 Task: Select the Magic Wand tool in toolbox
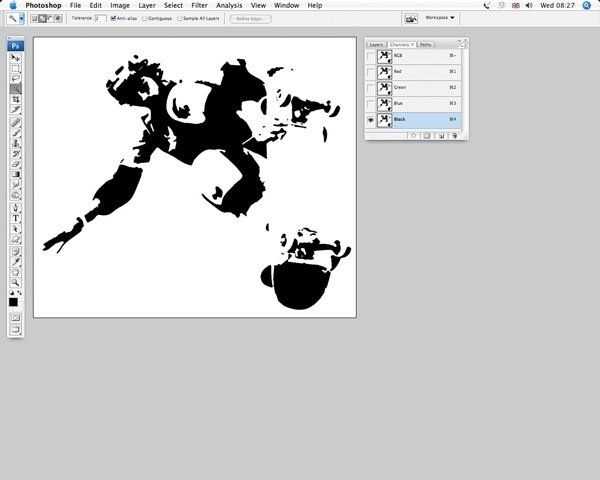(x=16, y=89)
